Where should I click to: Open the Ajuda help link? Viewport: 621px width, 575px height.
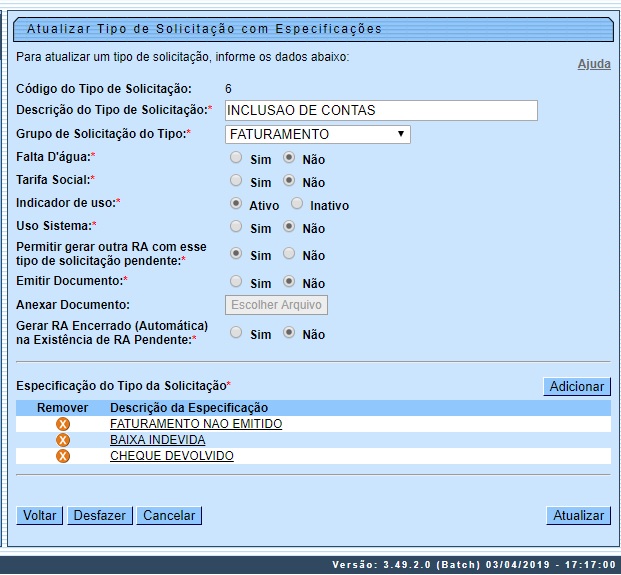point(594,64)
